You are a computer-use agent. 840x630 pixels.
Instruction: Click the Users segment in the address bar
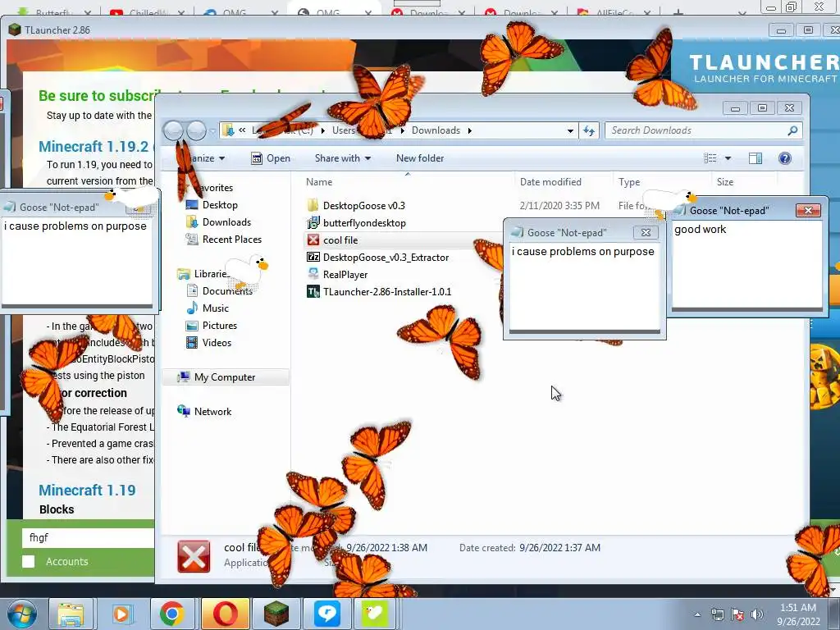click(x=344, y=130)
